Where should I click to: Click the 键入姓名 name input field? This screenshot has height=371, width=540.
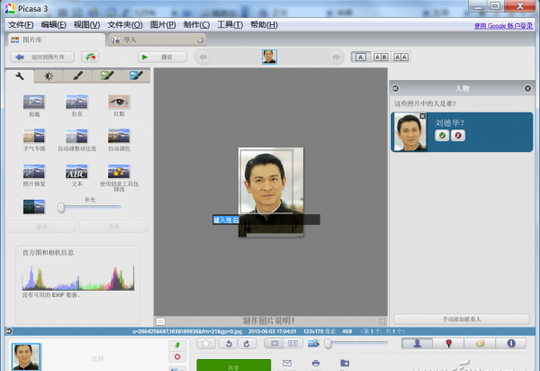[266, 220]
